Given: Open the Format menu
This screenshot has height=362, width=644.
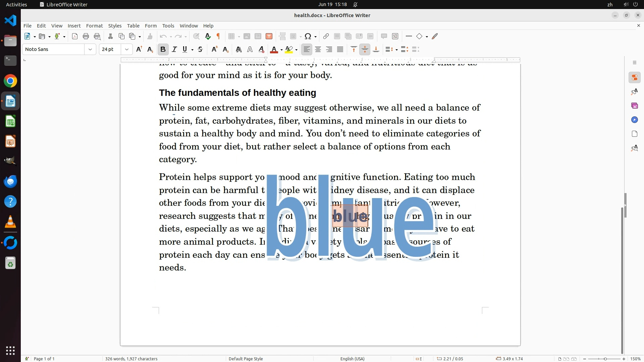Looking at the screenshot, I should coord(94,25).
